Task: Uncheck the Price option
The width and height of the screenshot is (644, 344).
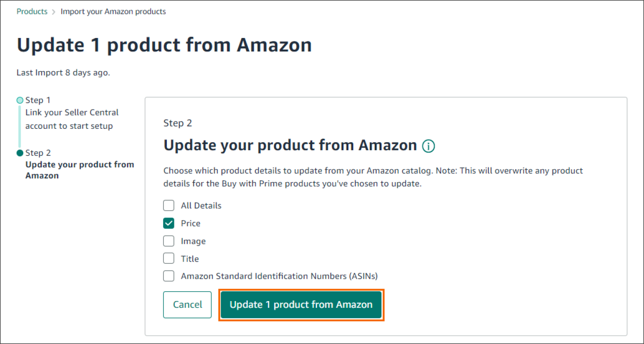Action: pos(169,223)
